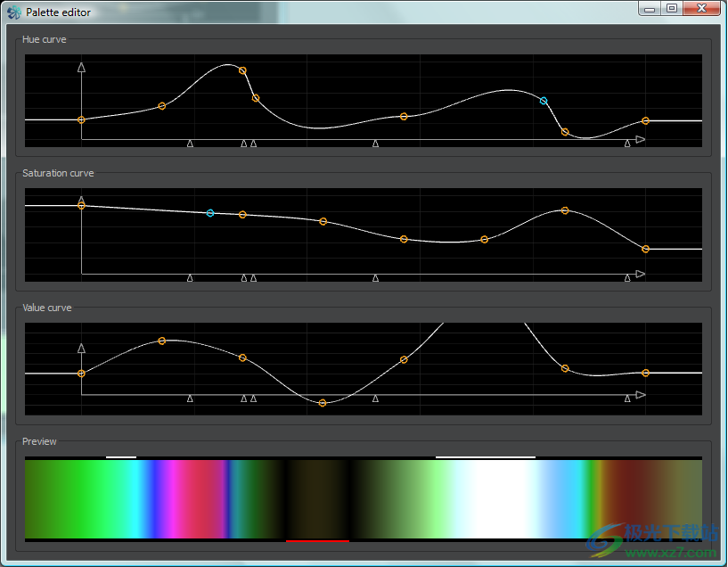Select the Value curve start point on the vertical axis
This screenshot has width=728, height=567.
(x=81, y=374)
